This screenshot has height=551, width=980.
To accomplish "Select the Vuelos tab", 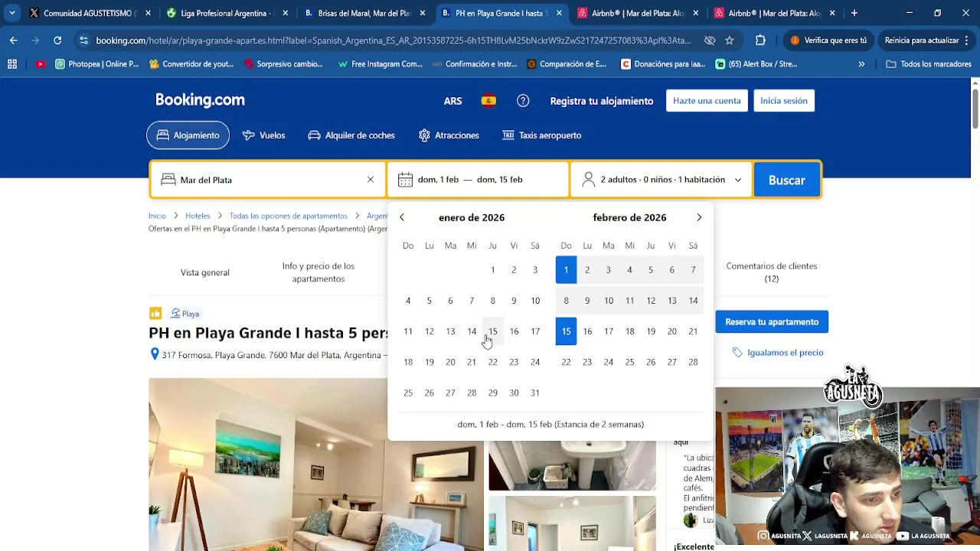I will [263, 135].
